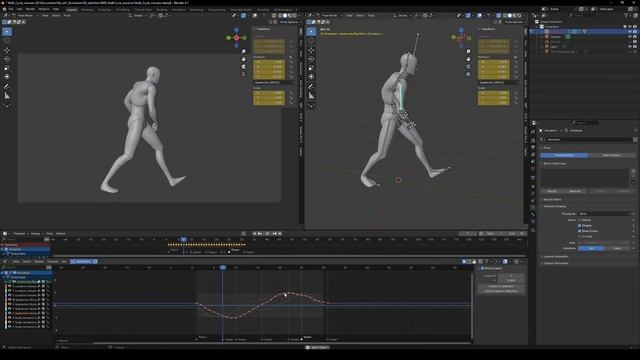Click pan hand gizmo in left viewport

244,59
